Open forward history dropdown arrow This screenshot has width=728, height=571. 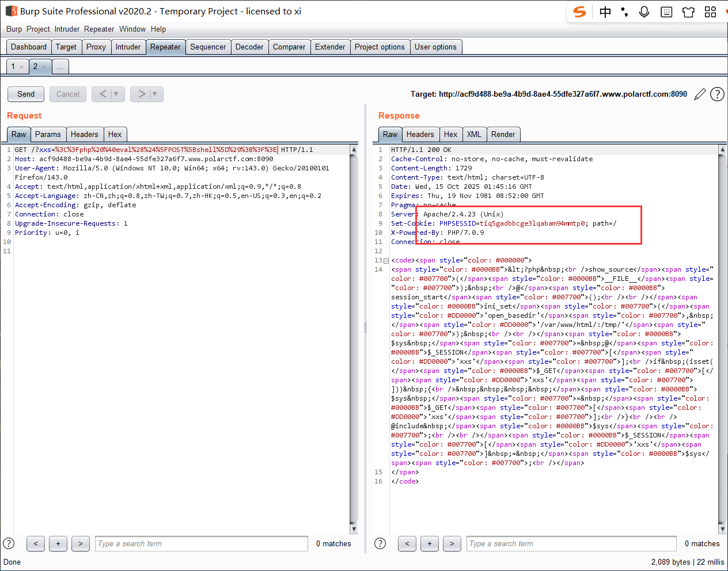click(x=156, y=94)
